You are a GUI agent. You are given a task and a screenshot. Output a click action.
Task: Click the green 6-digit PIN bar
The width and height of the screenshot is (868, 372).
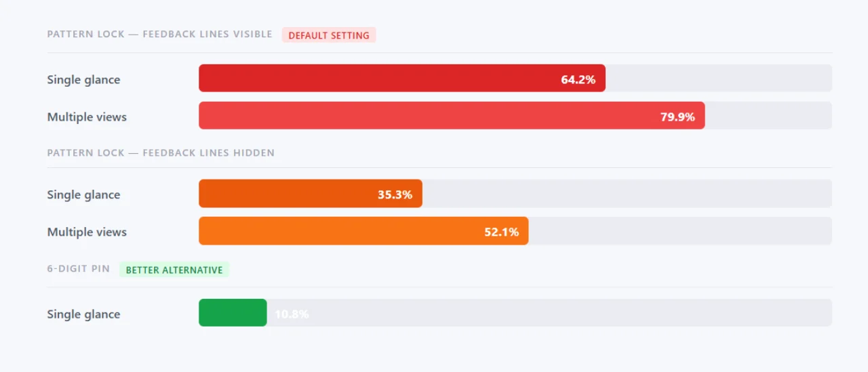click(x=233, y=313)
